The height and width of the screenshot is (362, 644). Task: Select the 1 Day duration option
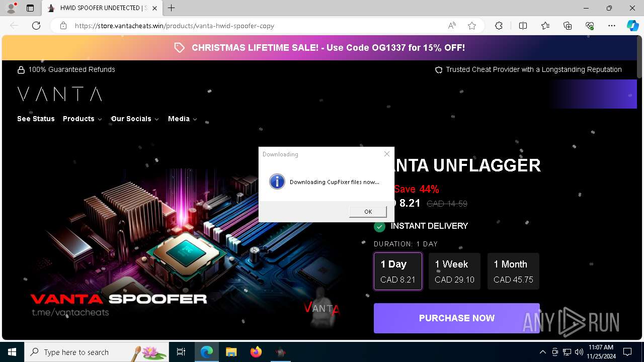point(398,271)
